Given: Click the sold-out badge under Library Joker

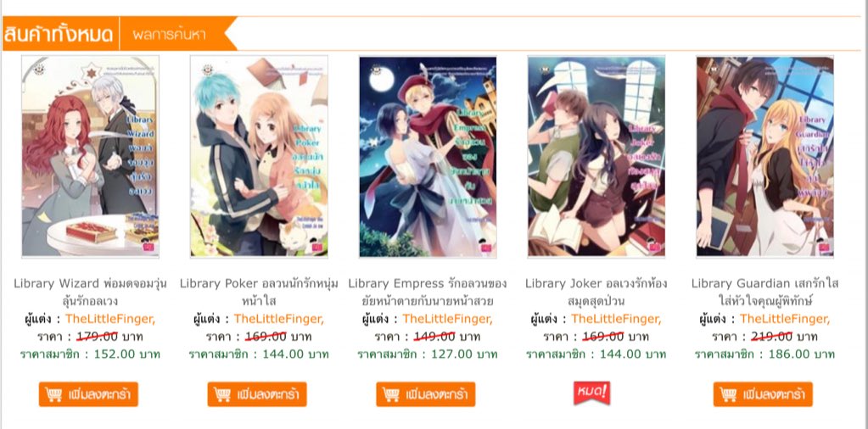Looking at the screenshot, I should point(591,393).
